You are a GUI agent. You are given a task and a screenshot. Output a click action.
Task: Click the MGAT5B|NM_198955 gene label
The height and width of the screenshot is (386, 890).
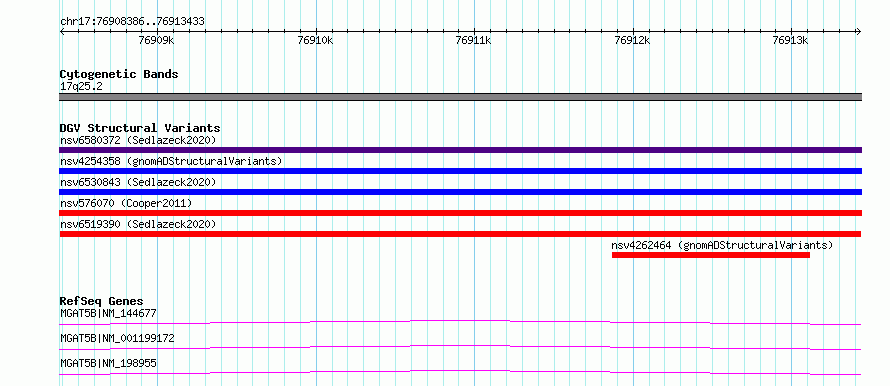click(108, 363)
